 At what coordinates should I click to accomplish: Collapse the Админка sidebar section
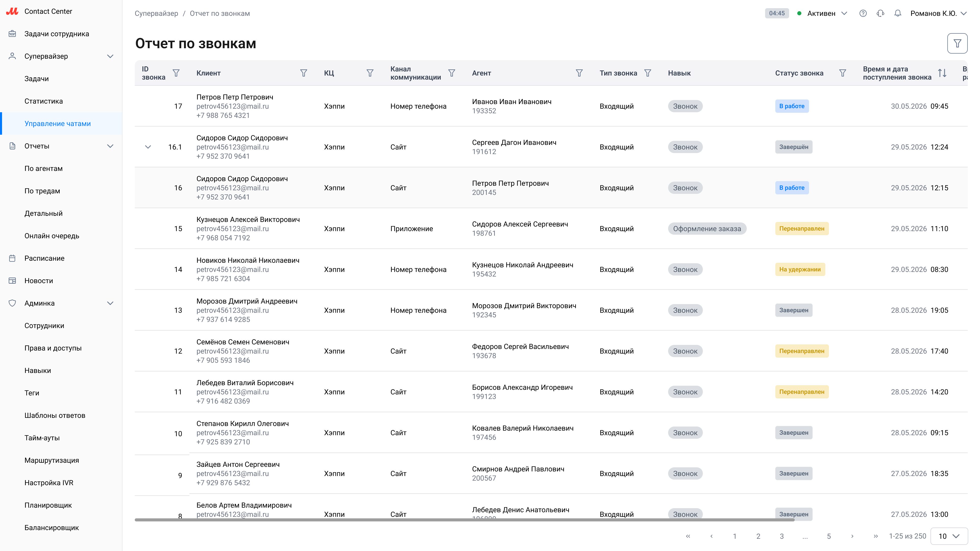tap(110, 303)
